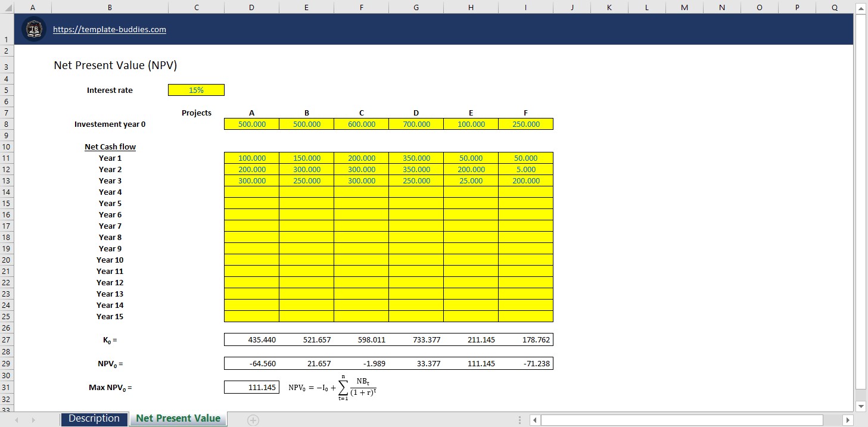Select row 5 header
This screenshot has height=427, width=868.
point(6,90)
